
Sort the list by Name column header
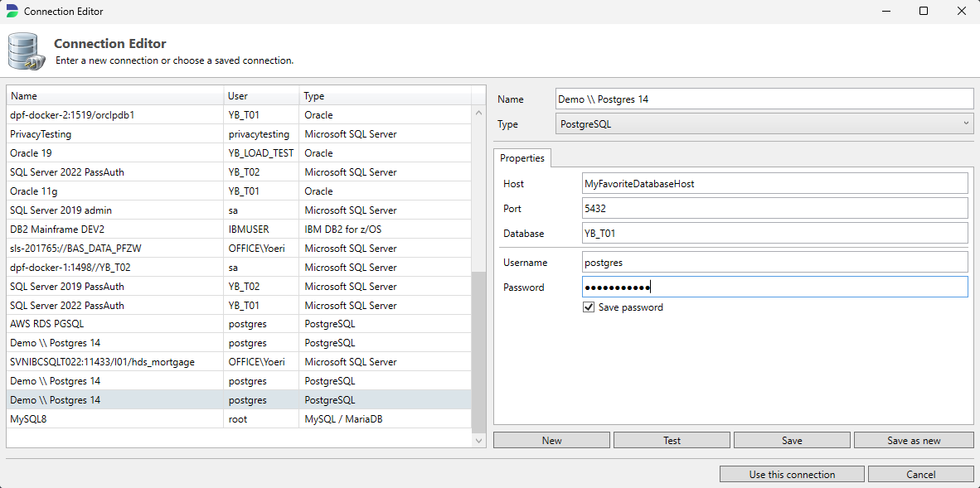[x=114, y=96]
